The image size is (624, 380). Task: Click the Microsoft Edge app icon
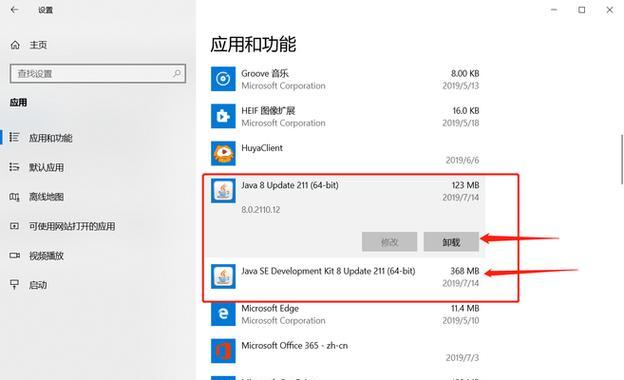223,314
